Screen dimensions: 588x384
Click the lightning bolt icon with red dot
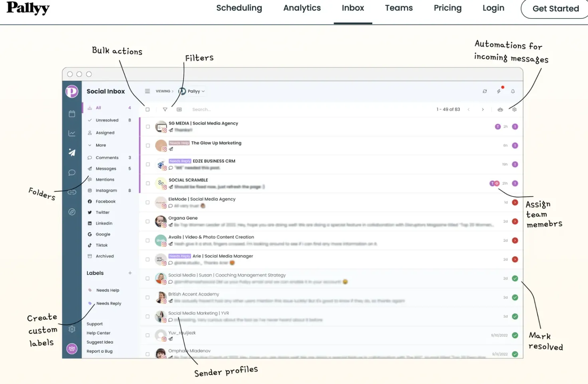click(499, 91)
